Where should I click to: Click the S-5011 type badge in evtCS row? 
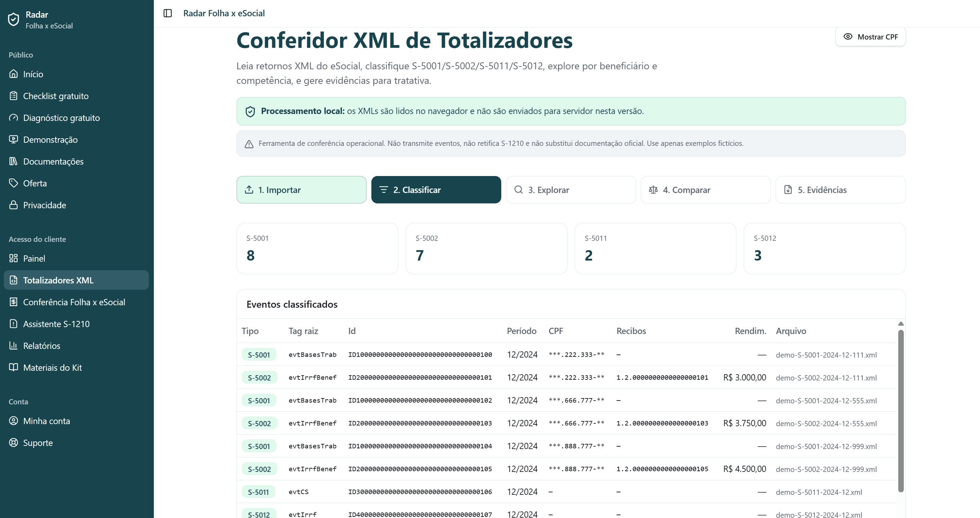(258, 492)
